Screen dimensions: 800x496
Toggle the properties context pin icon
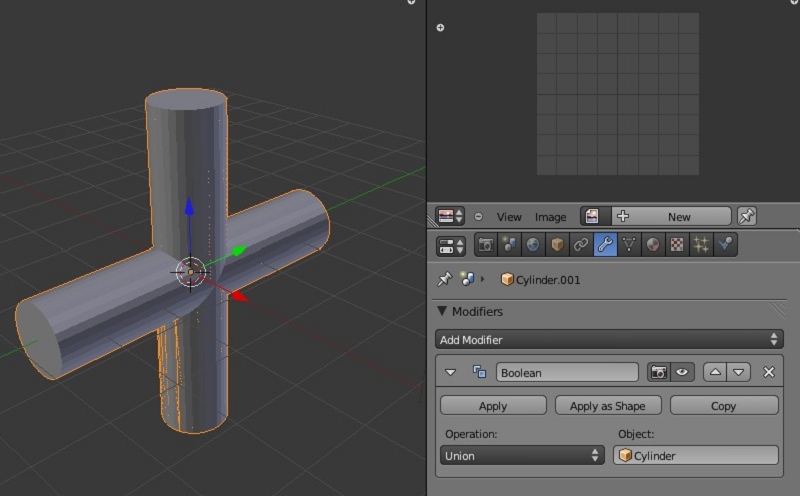coord(444,279)
